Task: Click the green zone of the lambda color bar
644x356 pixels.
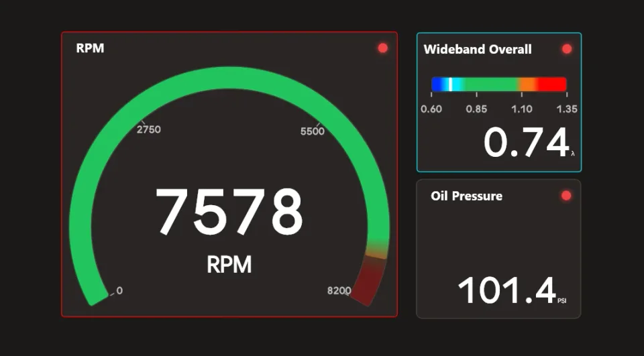Action: tap(491, 84)
